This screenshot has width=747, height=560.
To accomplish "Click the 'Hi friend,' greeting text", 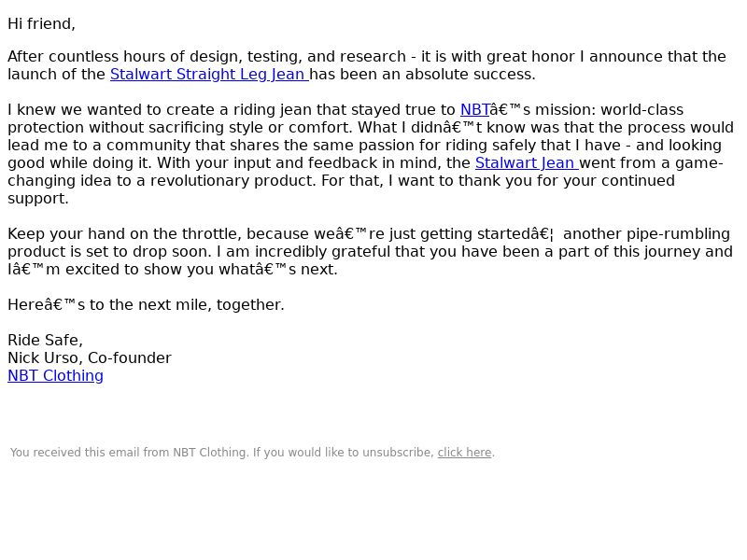I will click(x=41, y=24).
